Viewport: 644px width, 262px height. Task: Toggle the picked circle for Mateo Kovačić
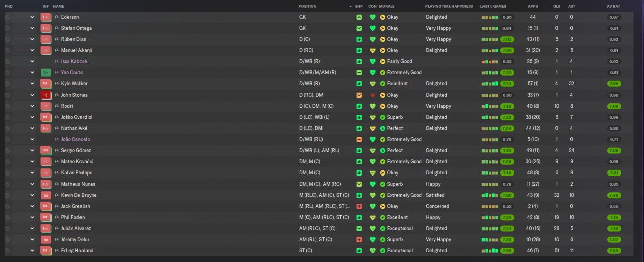click(7, 161)
